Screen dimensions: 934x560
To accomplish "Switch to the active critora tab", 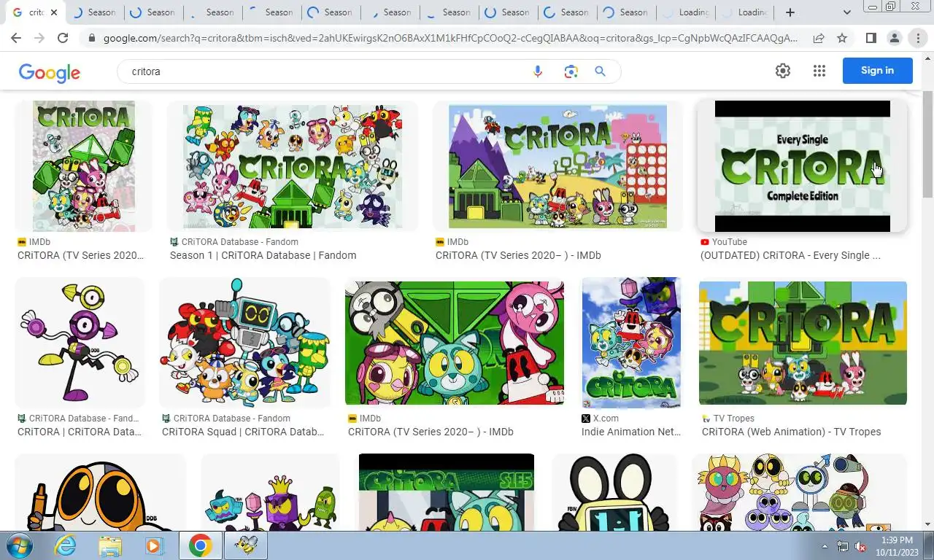I will tap(35, 12).
